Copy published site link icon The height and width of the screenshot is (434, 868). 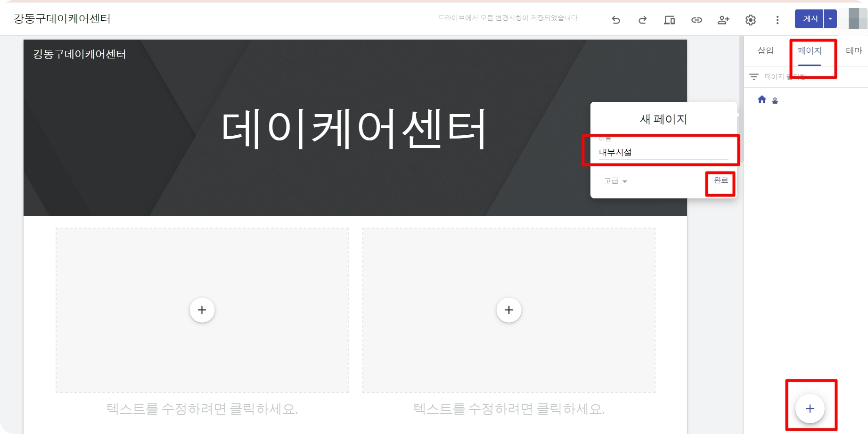[x=696, y=20]
